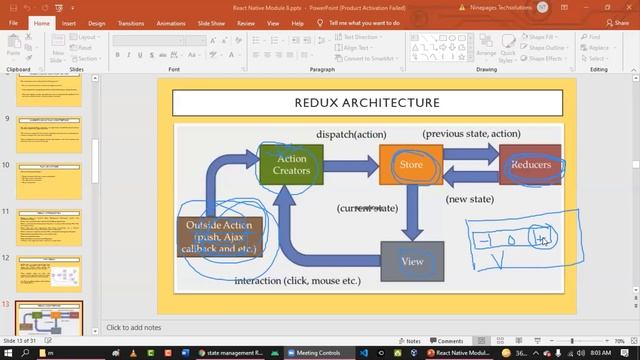The width and height of the screenshot is (640, 360).
Task: Switch to the Animations ribbon tab
Action: coord(171,23)
